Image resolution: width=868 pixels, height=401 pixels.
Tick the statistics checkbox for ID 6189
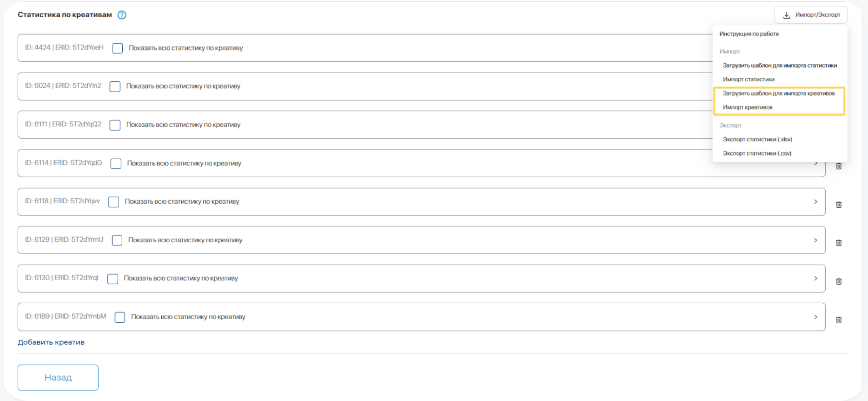tap(120, 317)
